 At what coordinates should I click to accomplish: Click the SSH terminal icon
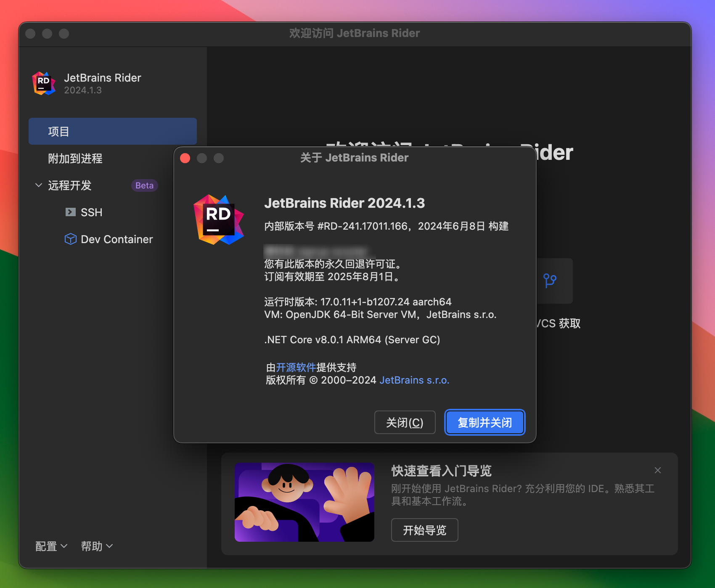[x=70, y=212]
